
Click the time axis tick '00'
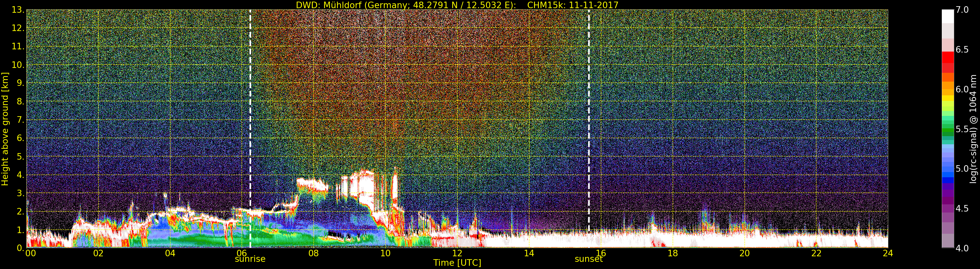[x=30, y=253]
